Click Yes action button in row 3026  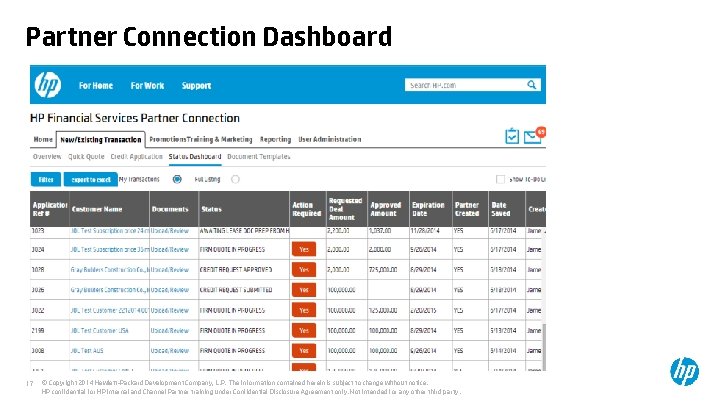pyautogui.click(x=304, y=290)
